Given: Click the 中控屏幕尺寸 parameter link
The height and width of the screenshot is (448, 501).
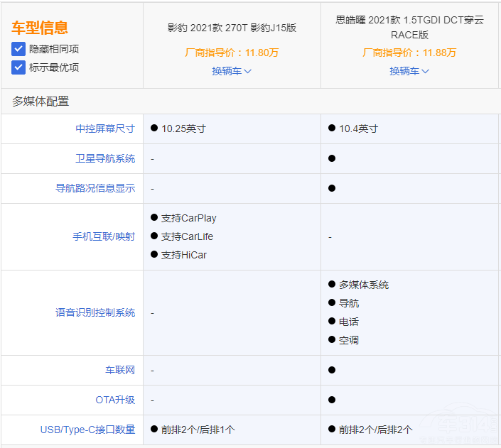Looking at the screenshot, I should point(105,129).
